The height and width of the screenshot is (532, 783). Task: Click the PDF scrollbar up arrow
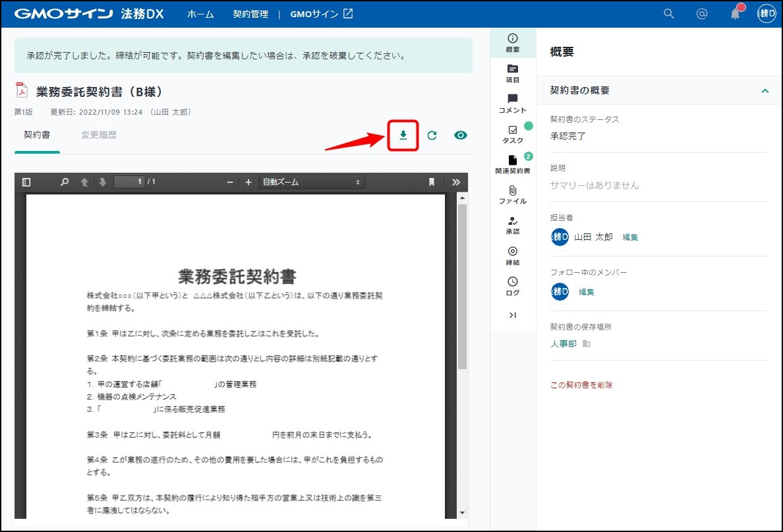coord(462,198)
